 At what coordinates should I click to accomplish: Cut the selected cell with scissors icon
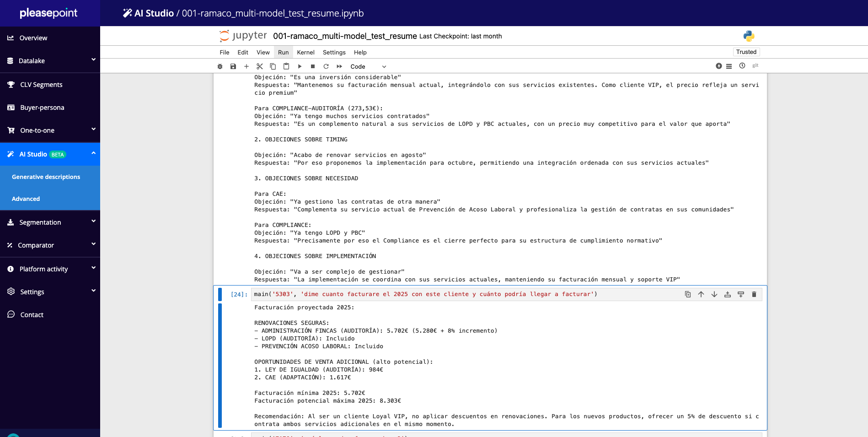260,66
